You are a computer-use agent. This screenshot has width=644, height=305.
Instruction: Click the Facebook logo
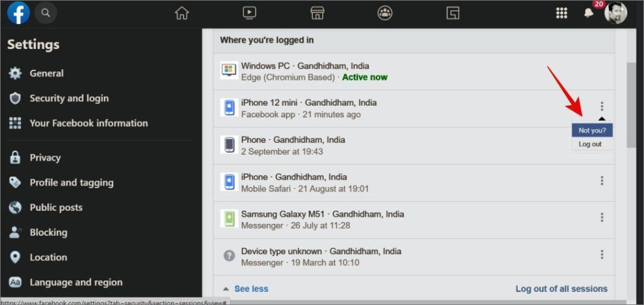[18, 13]
